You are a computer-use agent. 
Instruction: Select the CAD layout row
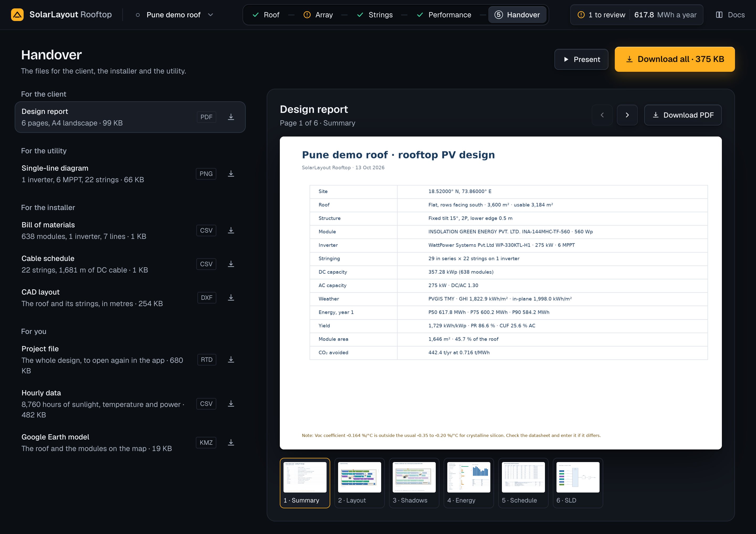click(130, 298)
